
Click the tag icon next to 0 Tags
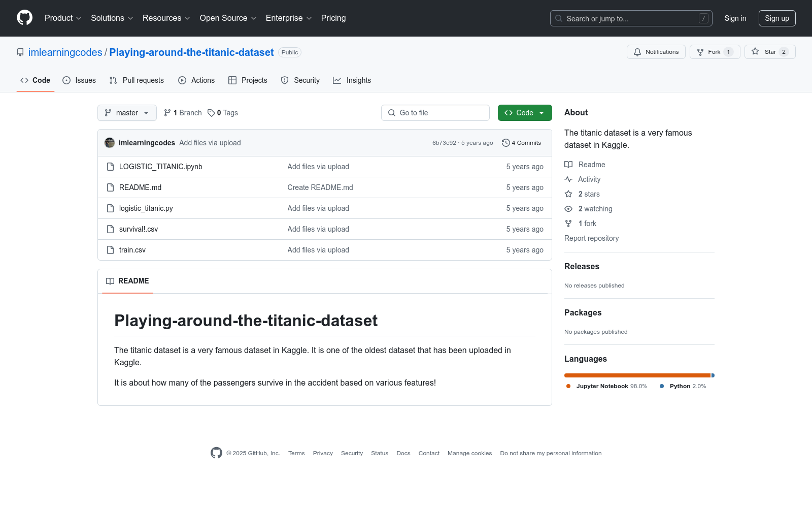211,113
